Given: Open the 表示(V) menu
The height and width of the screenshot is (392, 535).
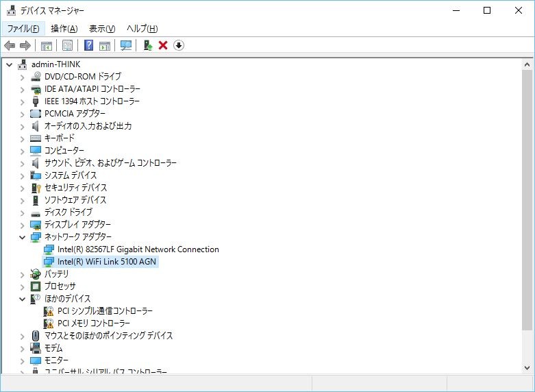Looking at the screenshot, I should click(x=102, y=28).
